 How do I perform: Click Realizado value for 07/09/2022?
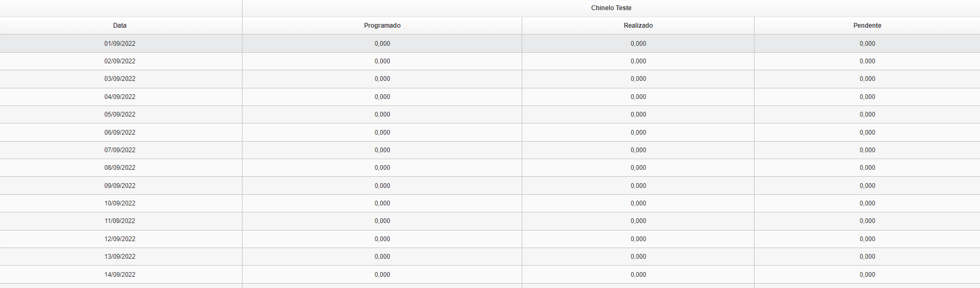(x=638, y=150)
